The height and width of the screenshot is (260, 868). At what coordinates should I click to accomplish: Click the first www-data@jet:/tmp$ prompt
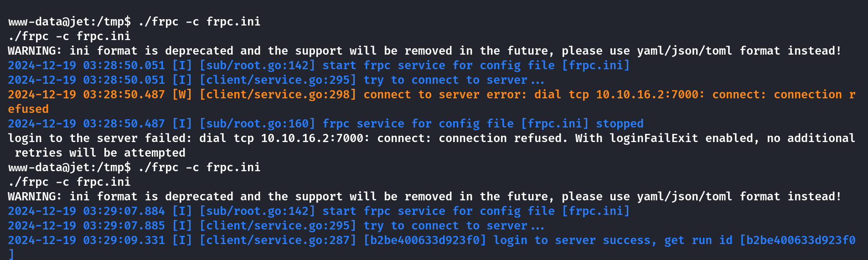point(69,21)
